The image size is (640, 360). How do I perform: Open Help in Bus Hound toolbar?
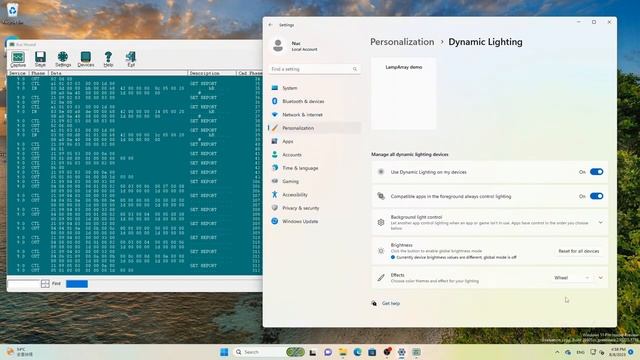(x=108, y=59)
